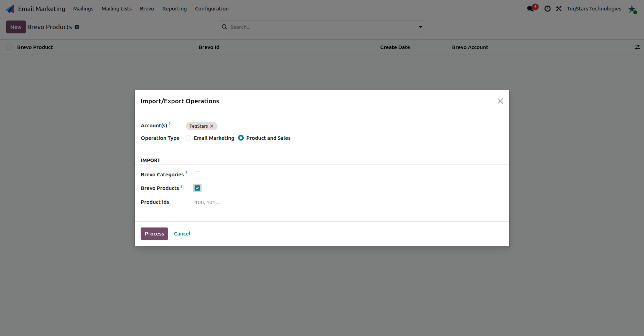The image size is (644, 336).
Task: Click the Email Marketing app logo icon
Action: pos(10,9)
